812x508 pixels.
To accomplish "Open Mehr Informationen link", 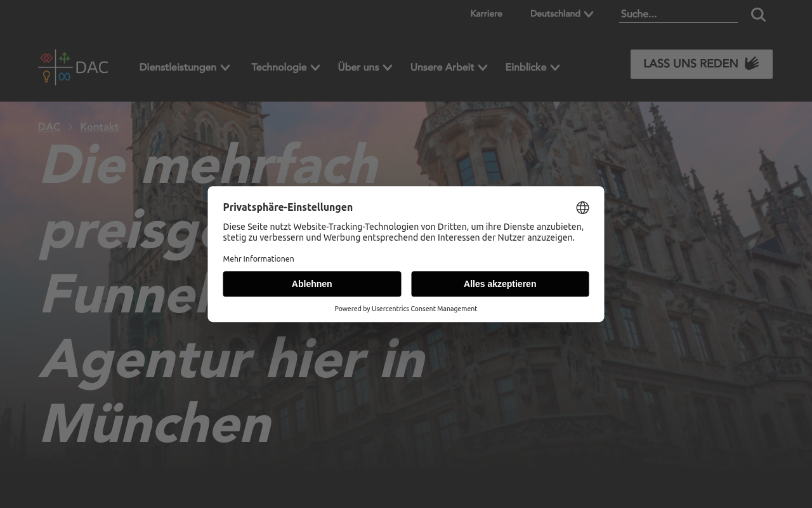I will pyautogui.click(x=258, y=259).
